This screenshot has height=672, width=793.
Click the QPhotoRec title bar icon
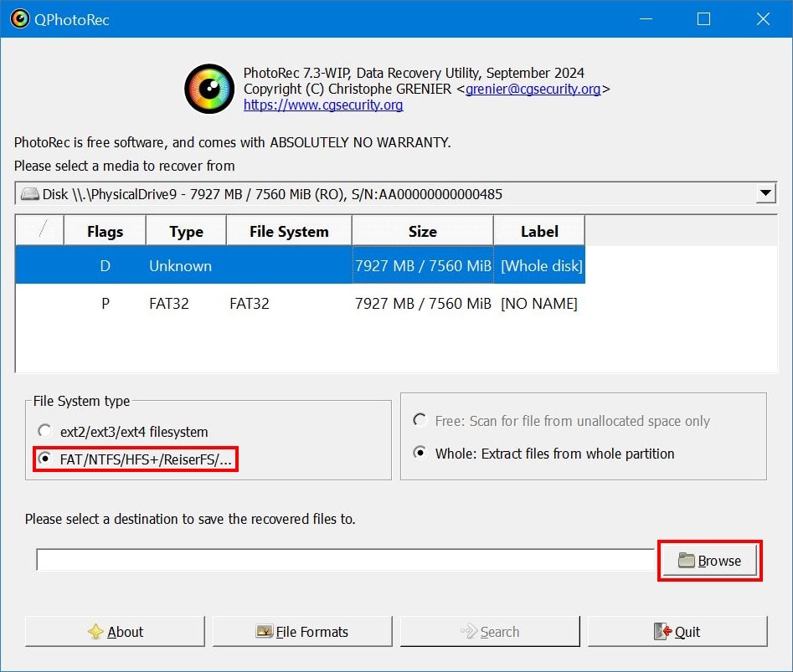20,19
